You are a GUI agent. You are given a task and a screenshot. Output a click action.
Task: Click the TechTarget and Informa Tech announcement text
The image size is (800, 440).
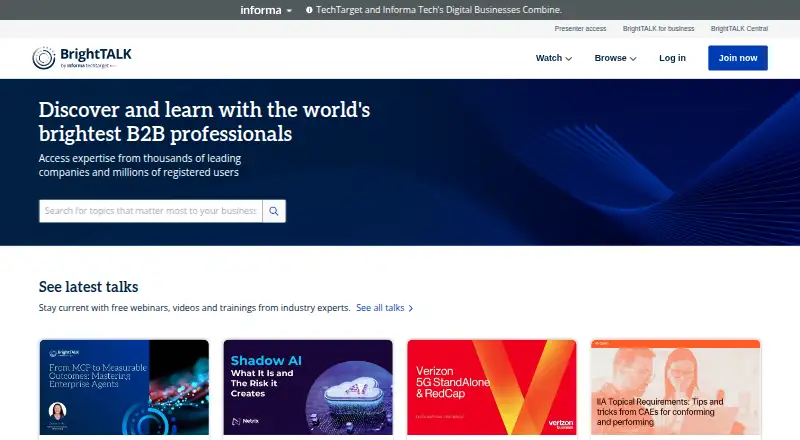coord(439,10)
